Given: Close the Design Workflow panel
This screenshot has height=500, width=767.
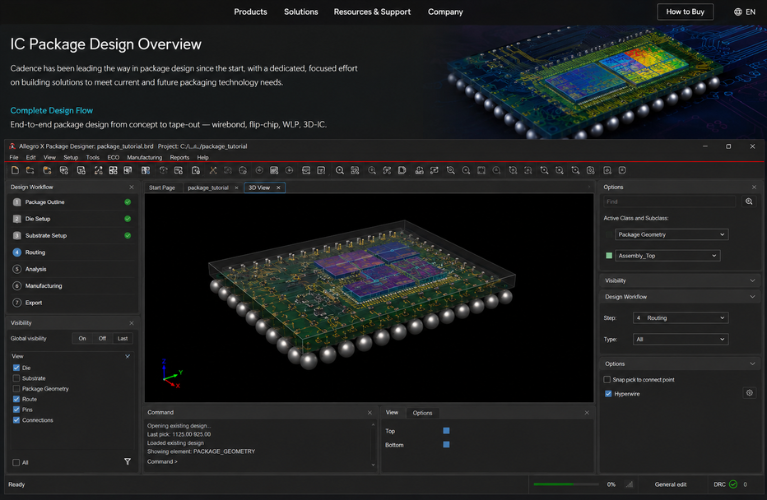Looking at the screenshot, I should pos(131,187).
